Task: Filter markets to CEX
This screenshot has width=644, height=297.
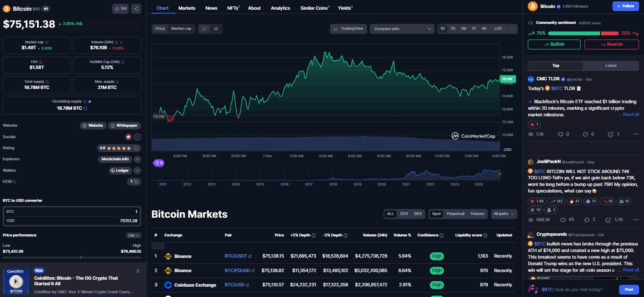Action: coord(404,214)
